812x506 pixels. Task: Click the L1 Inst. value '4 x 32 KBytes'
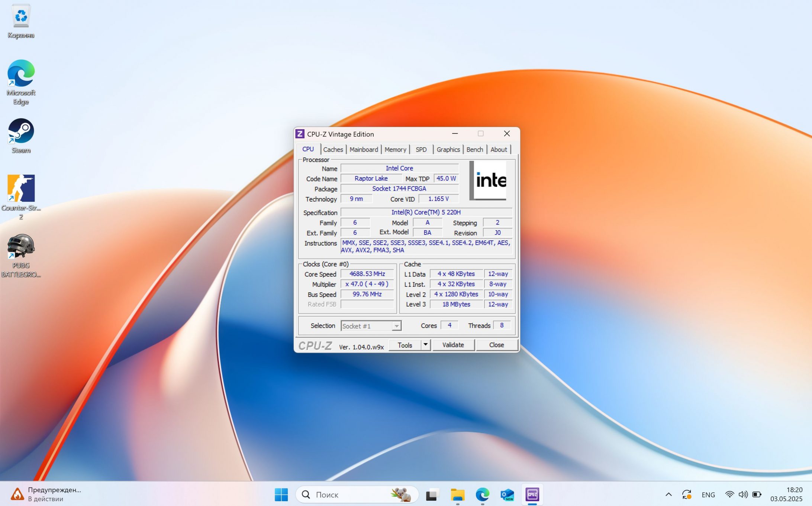(x=456, y=284)
